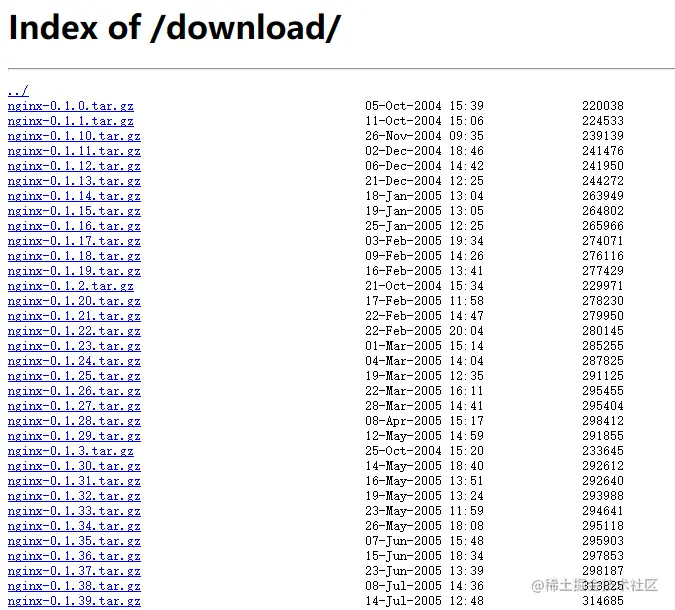
Task: Download nginx-0.1.21.tar.gz
Action: (x=74, y=316)
